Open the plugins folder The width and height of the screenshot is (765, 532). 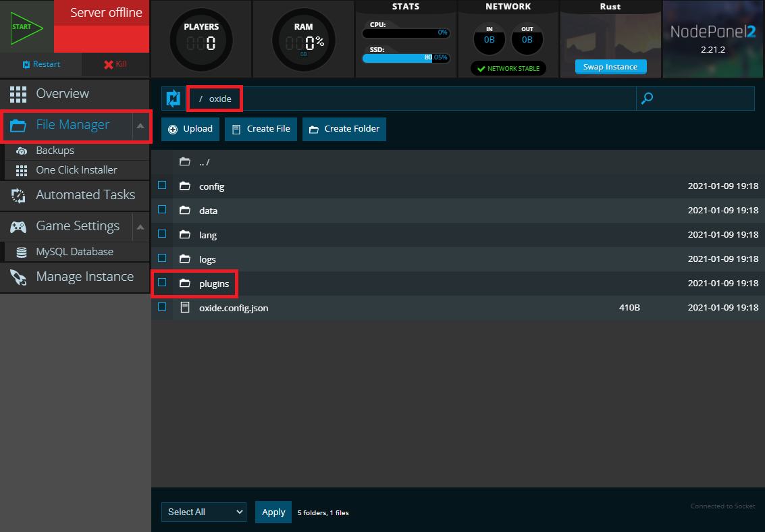point(214,284)
